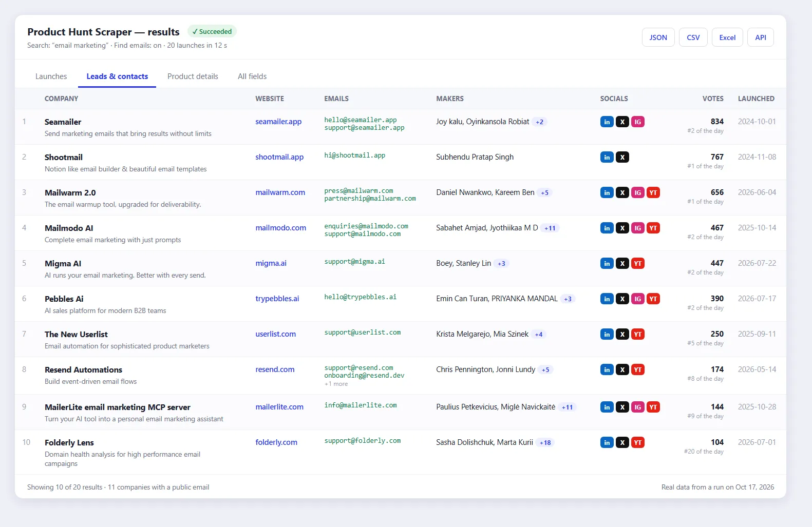The image size is (812, 527).
Task: Open the Product details tab
Action: (x=193, y=76)
